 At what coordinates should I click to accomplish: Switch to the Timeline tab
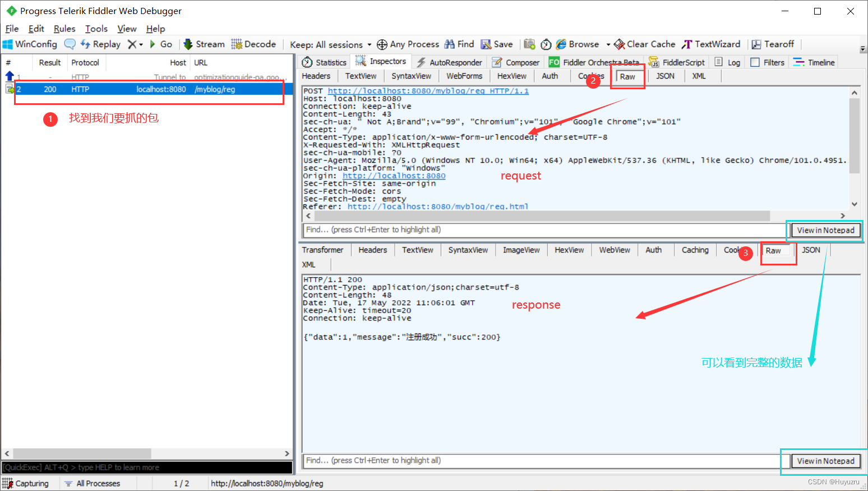point(814,62)
